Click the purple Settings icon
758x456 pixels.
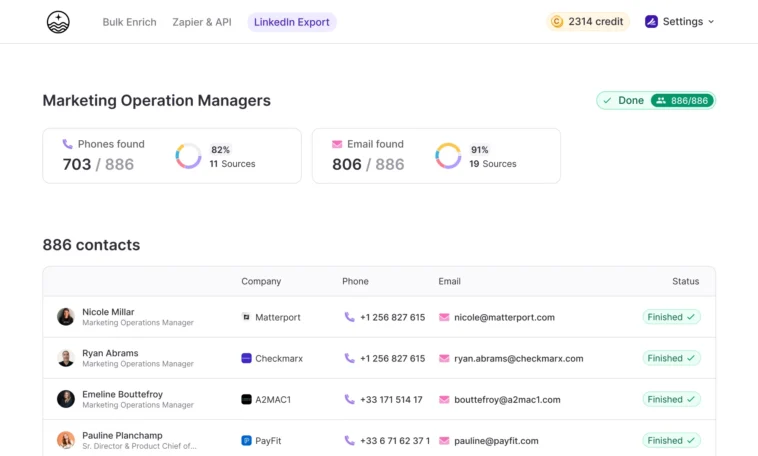(651, 22)
